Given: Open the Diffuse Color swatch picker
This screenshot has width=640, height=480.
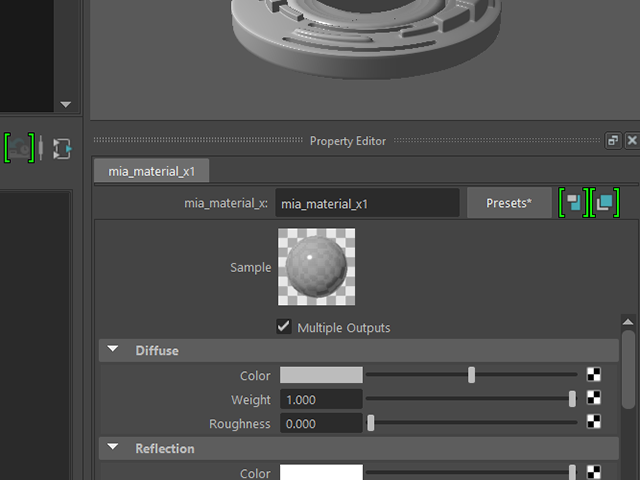Looking at the screenshot, I should [x=321, y=375].
